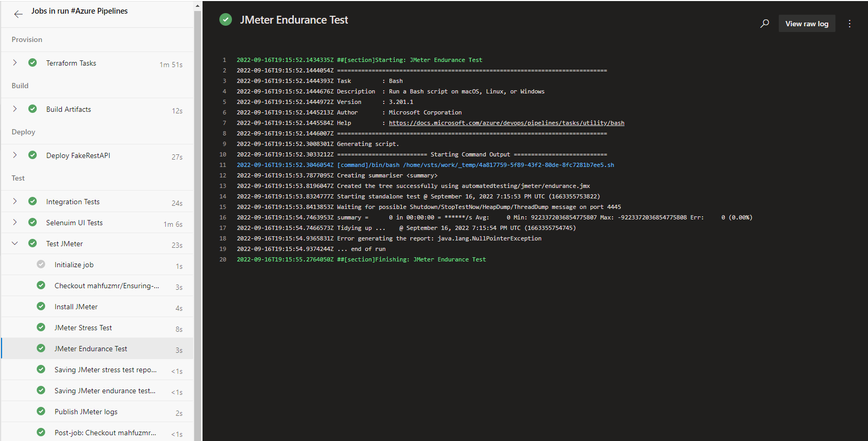
Task: Expand the Integration Tests job
Action: tap(15, 201)
